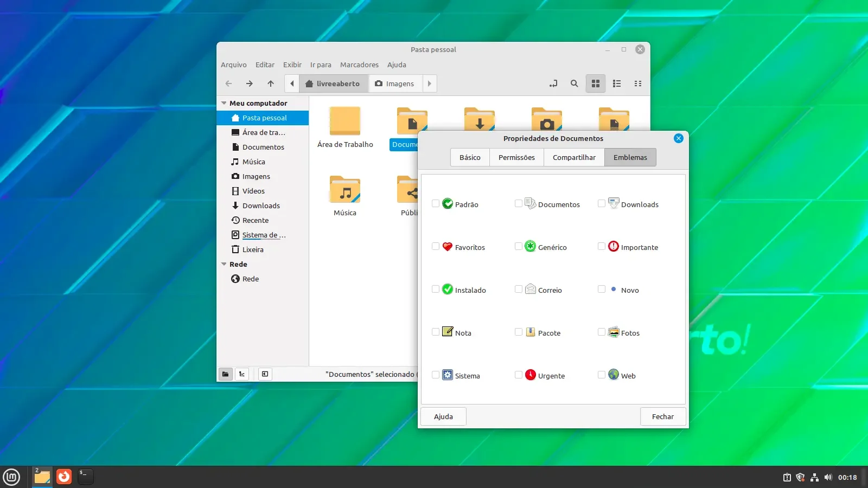Show tree view in the sidebar
The height and width of the screenshot is (488, 868).
click(242, 374)
